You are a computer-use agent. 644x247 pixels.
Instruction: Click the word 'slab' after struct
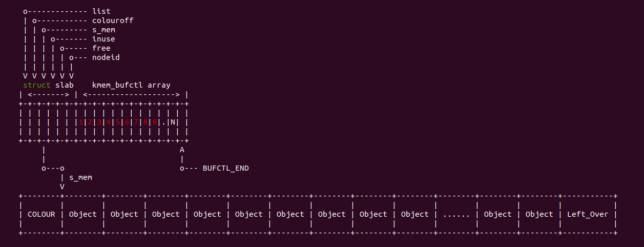[x=65, y=85]
